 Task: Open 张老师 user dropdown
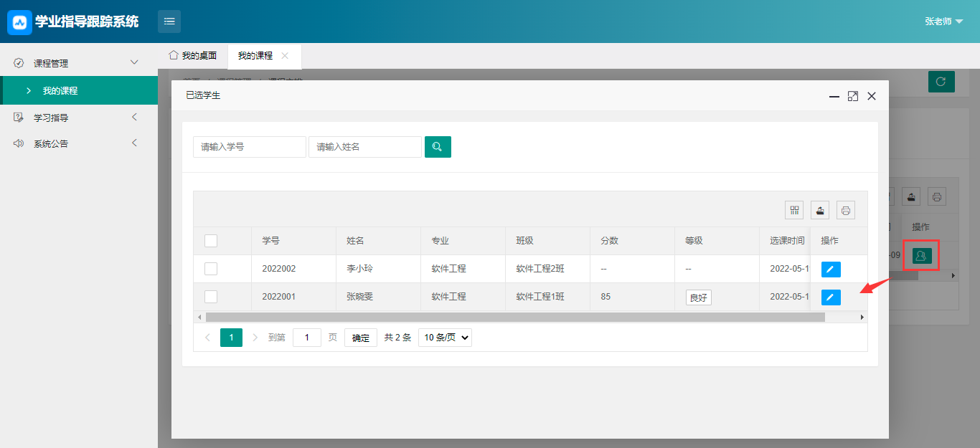click(943, 22)
